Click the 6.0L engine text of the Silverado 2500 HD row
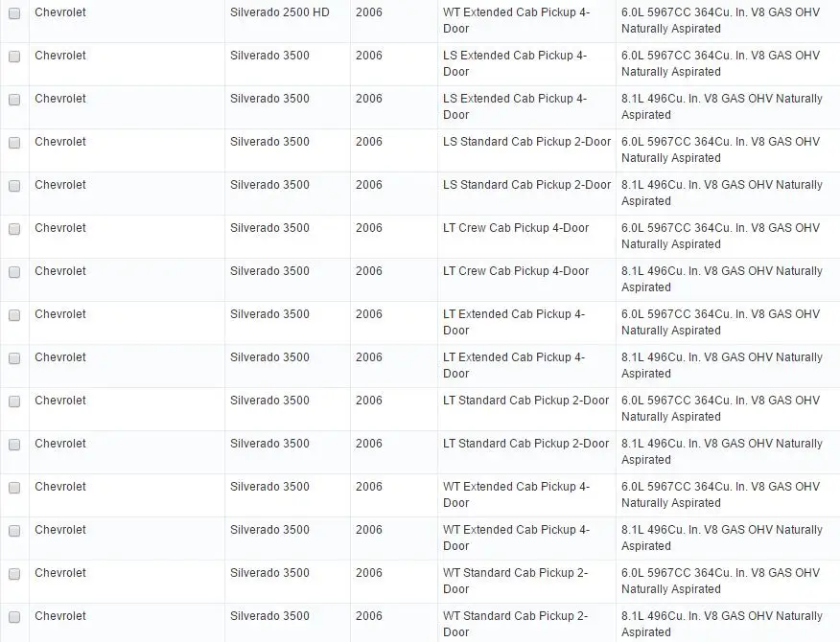The height and width of the screenshot is (642, 840). click(720, 20)
